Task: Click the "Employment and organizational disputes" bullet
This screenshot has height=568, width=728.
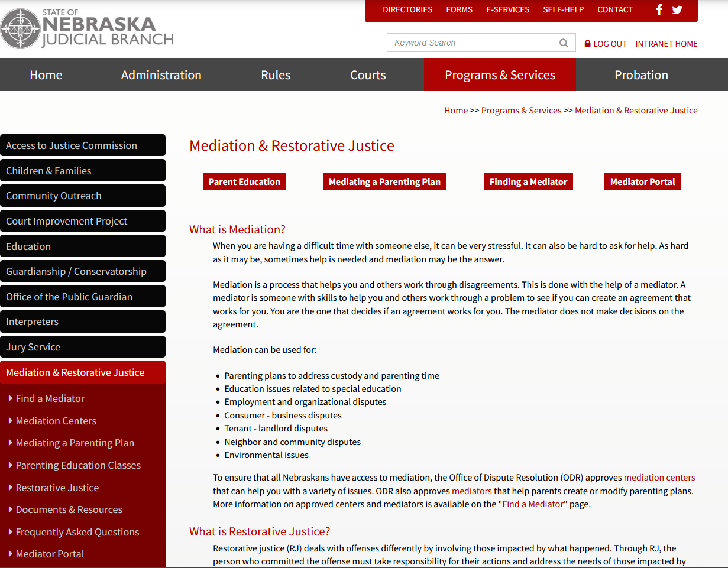Action: pos(305,402)
